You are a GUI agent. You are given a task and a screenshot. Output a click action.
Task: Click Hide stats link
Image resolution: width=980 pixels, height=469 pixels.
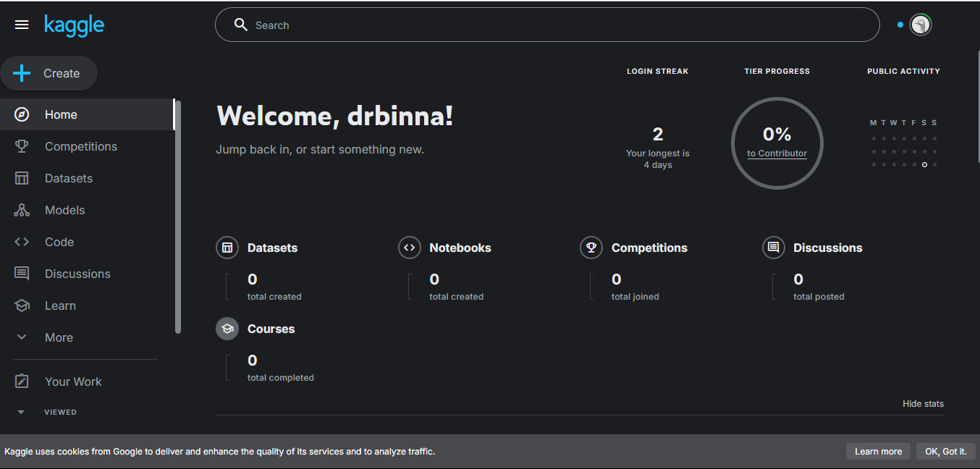[x=923, y=404]
